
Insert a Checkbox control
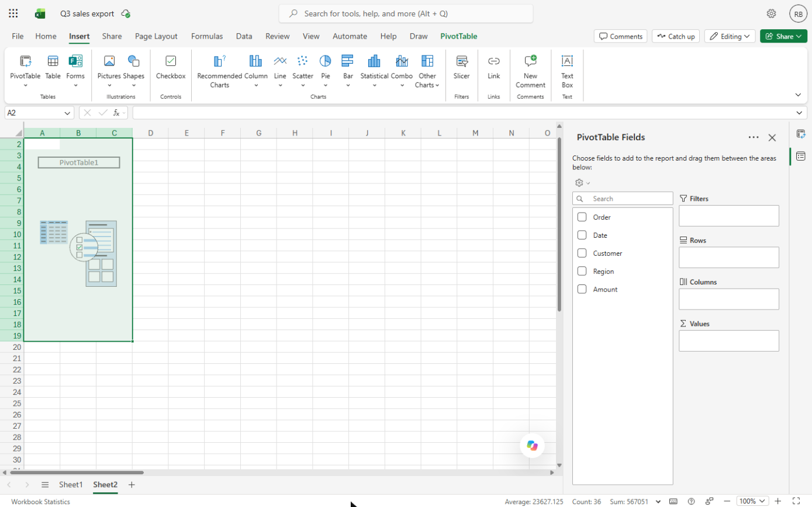coord(171,68)
